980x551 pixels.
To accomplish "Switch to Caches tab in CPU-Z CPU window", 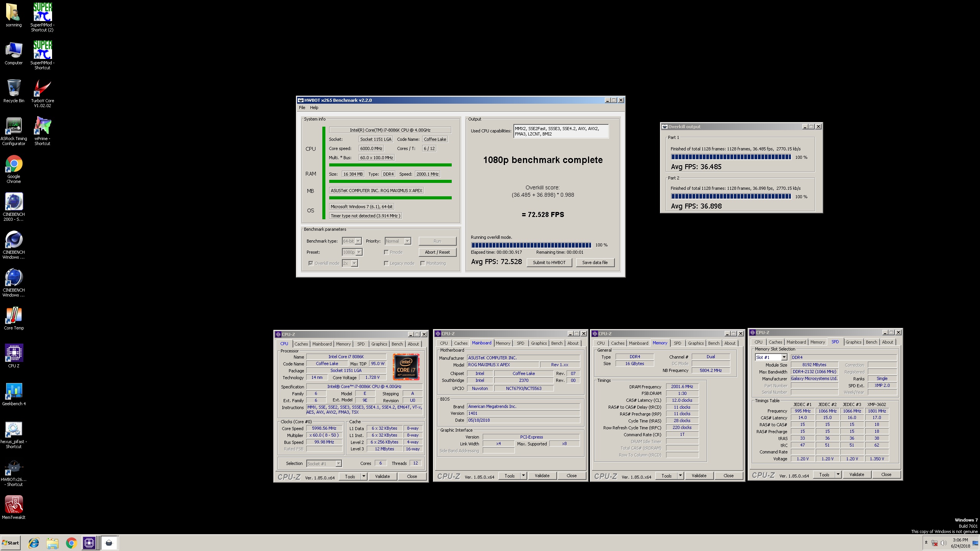I will coord(301,344).
